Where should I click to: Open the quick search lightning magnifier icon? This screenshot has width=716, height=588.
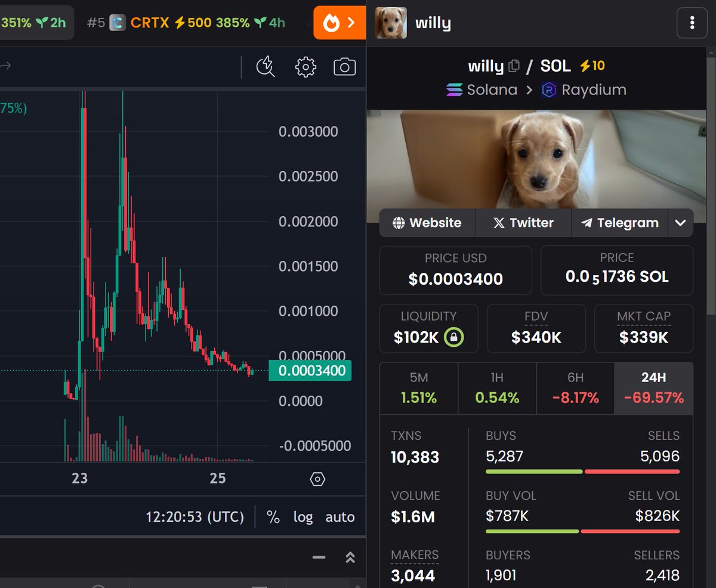click(265, 67)
